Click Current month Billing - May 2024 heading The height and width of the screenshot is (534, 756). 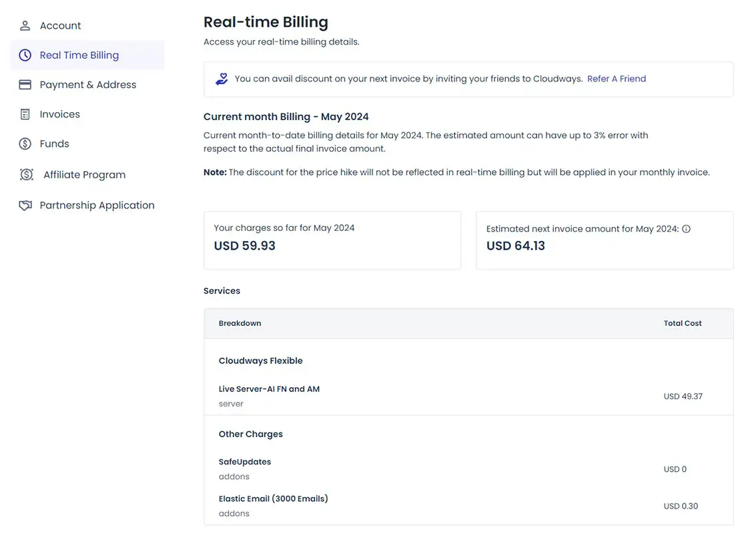tap(286, 117)
